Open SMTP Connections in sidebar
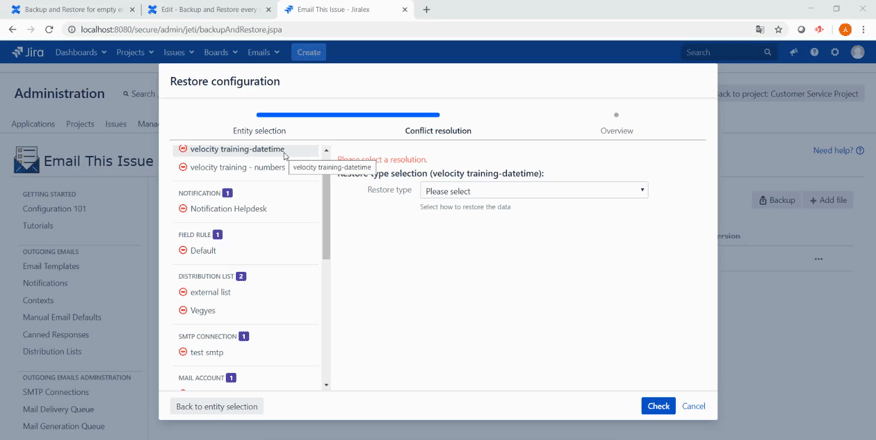 pyautogui.click(x=55, y=392)
